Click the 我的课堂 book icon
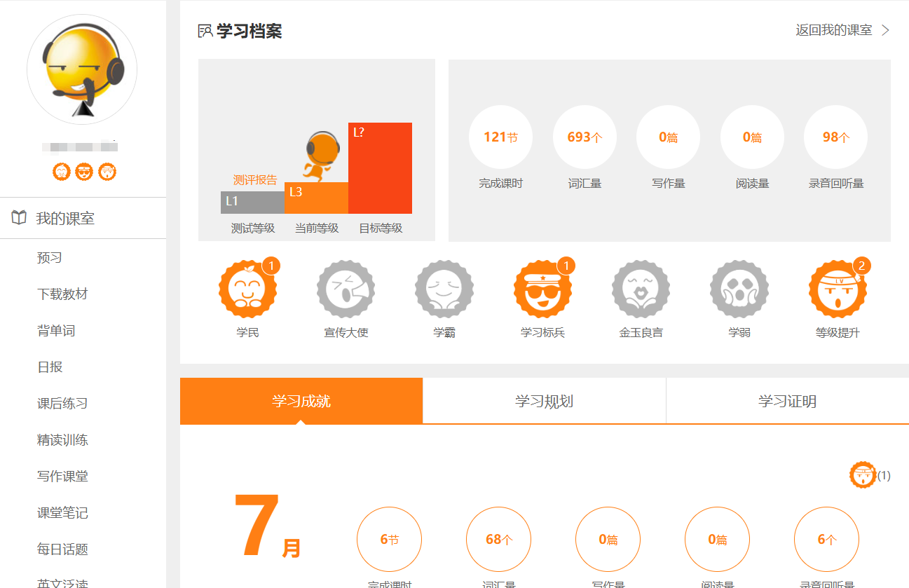909x588 pixels. click(x=20, y=218)
